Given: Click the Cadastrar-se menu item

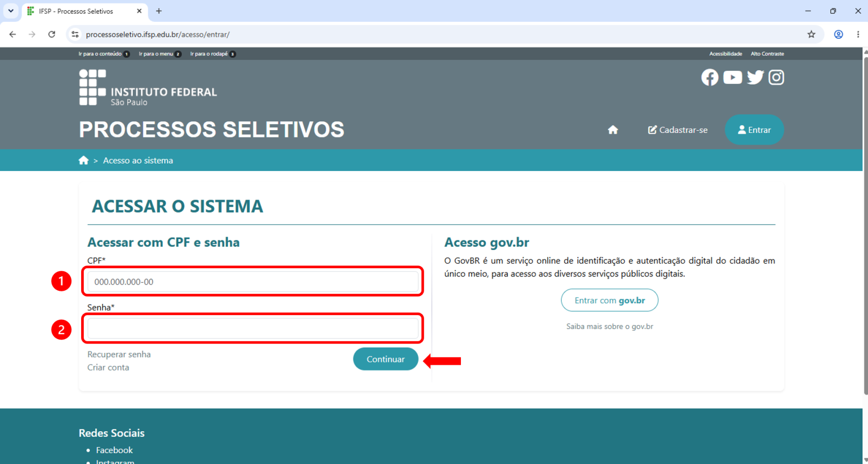Looking at the screenshot, I should pos(677,130).
